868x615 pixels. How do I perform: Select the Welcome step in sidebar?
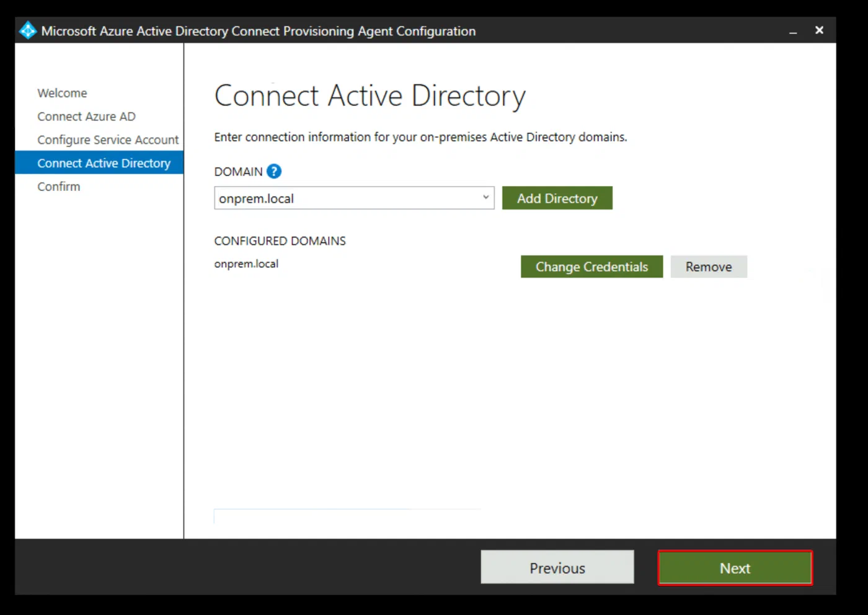tap(62, 93)
